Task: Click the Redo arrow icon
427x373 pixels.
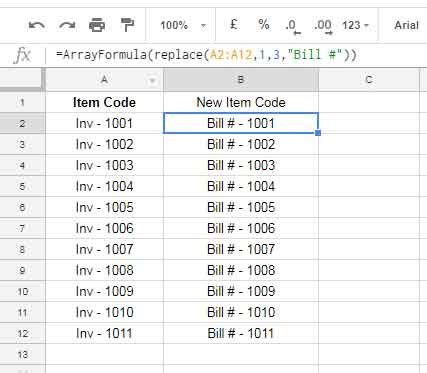Action: [x=67, y=25]
